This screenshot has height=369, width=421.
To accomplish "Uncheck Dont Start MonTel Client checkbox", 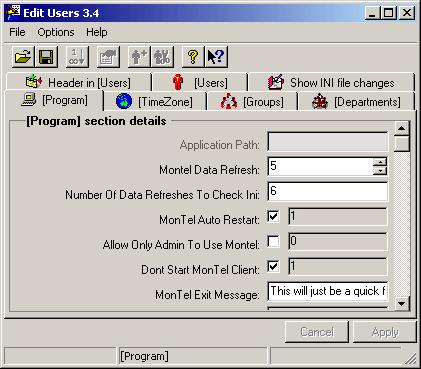I will click(x=273, y=267).
